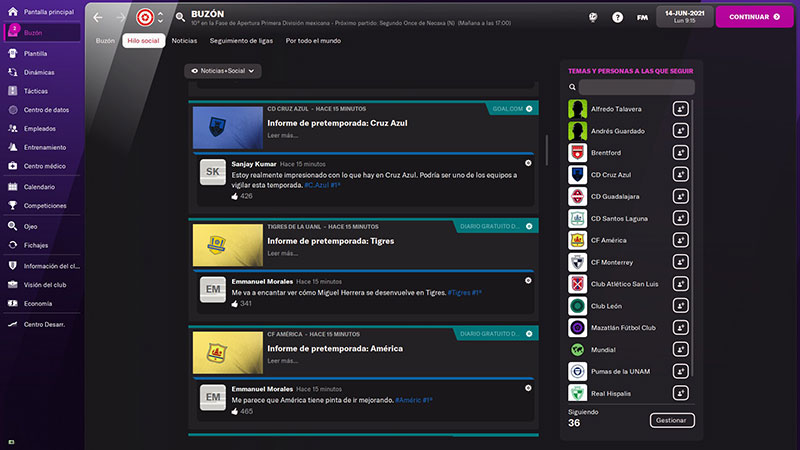This screenshot has width=800, height=450.
Task: Click the social feed scrollbar
Action: [546, 150]
